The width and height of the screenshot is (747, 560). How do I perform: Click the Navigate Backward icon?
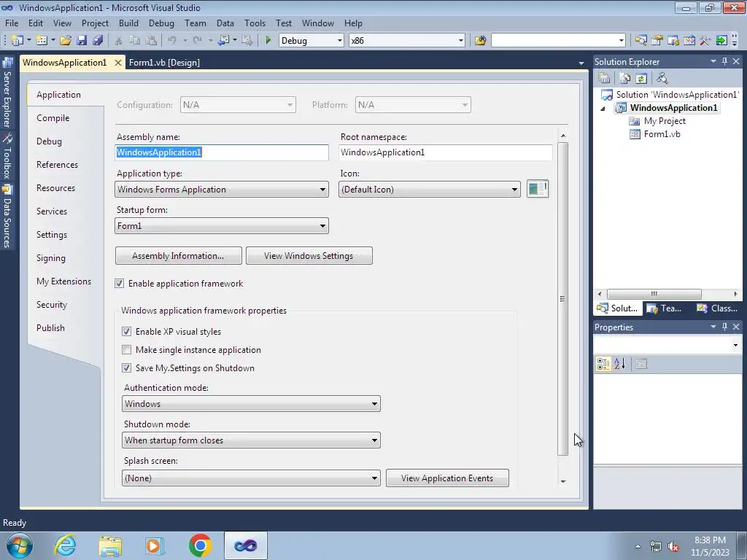(223, 41)
